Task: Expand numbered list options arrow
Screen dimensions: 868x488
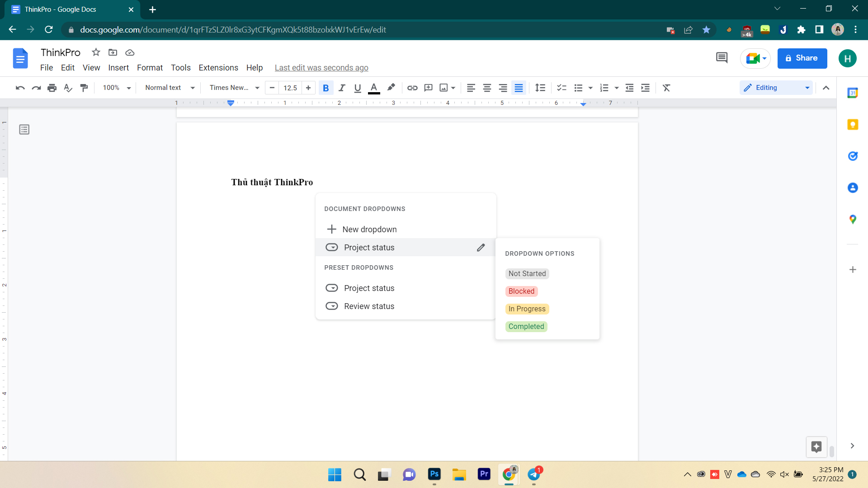Action: point(617,88)
